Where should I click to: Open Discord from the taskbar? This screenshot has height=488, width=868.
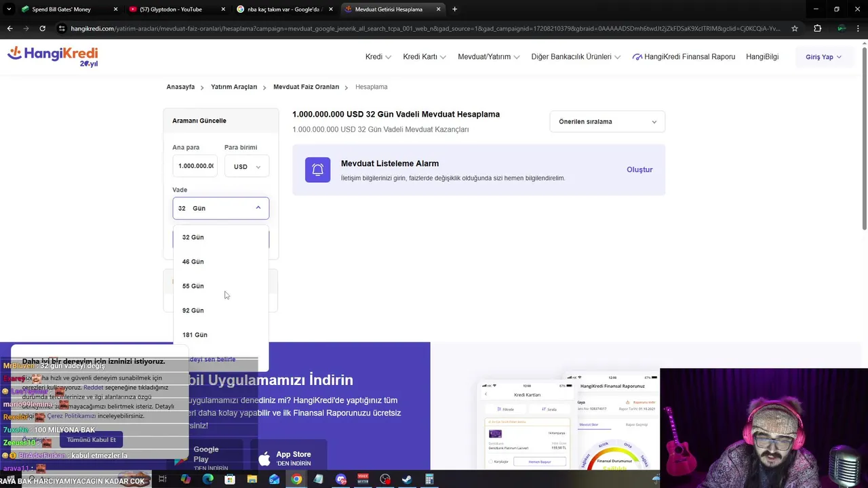341,479
